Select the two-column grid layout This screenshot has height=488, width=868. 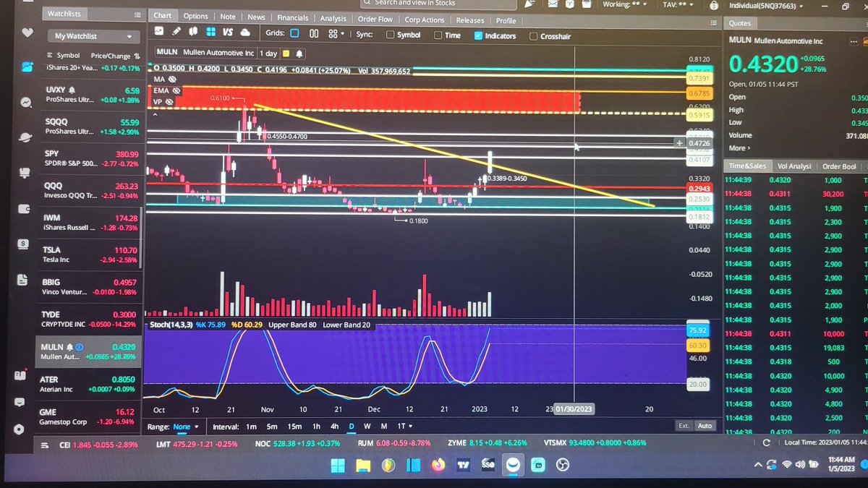point(314,33)
